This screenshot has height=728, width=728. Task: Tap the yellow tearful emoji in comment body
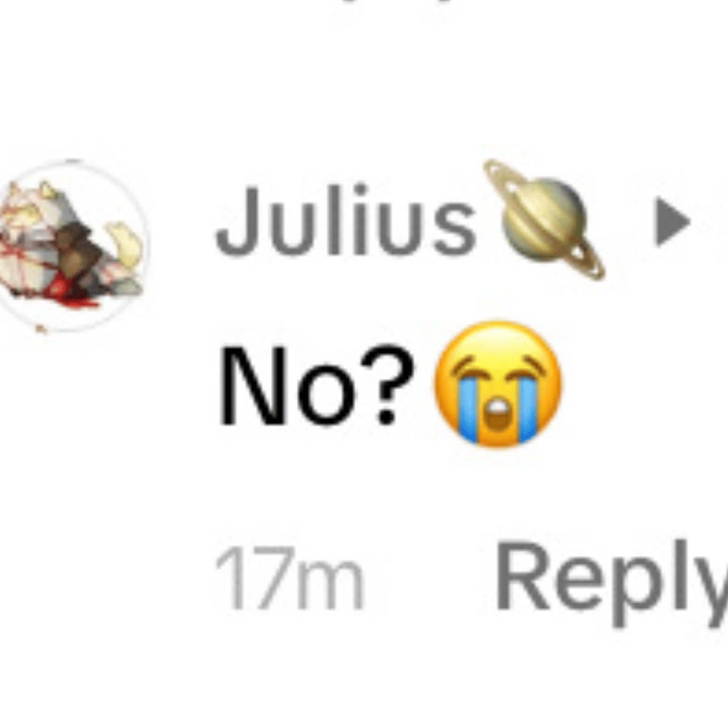pyautogui.click(x=496, y=383)
